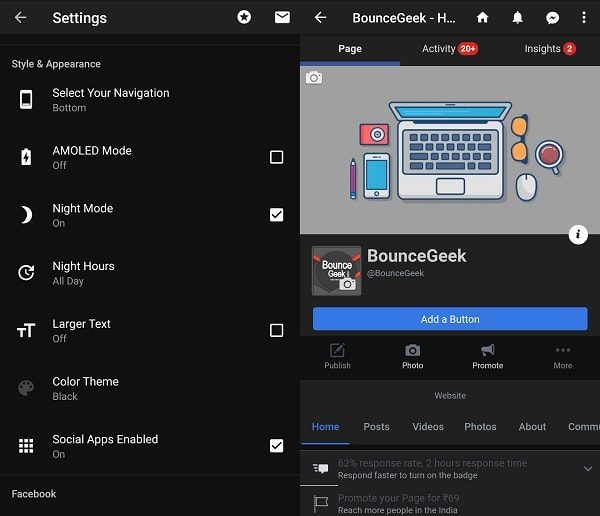Tap the flag icon beside Promote your Page
The width and height of the screenshot is (600, 516).
coord(321,504)
